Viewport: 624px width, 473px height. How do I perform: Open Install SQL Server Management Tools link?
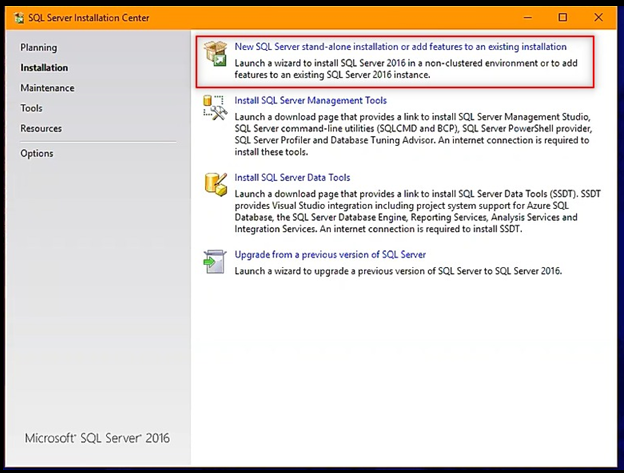pos(310,101)
